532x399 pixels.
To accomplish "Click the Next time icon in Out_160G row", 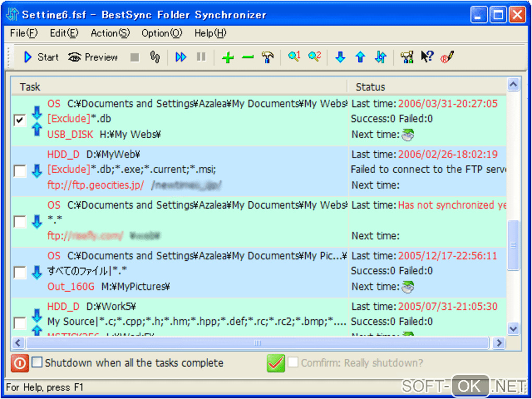I will [408, 287].
